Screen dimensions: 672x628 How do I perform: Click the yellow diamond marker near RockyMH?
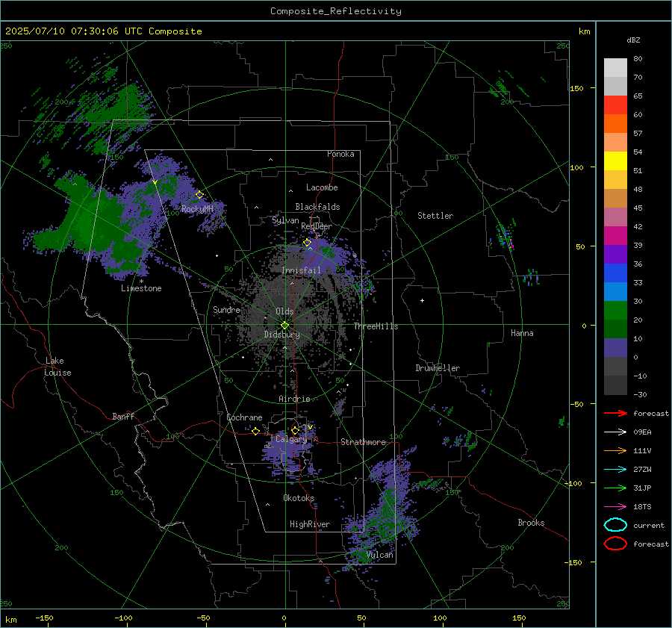(x=199, y=195)
